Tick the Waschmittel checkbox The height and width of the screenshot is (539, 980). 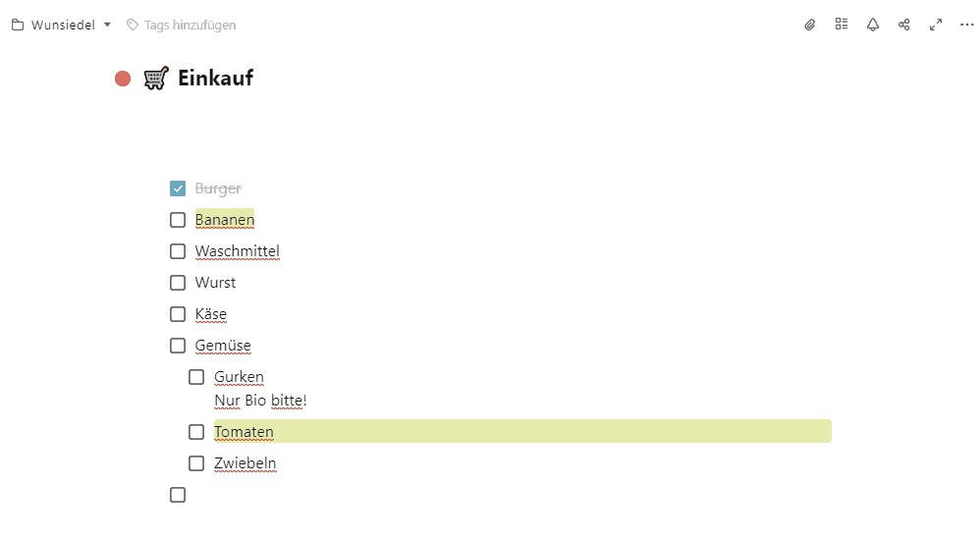tap(178, 251)
